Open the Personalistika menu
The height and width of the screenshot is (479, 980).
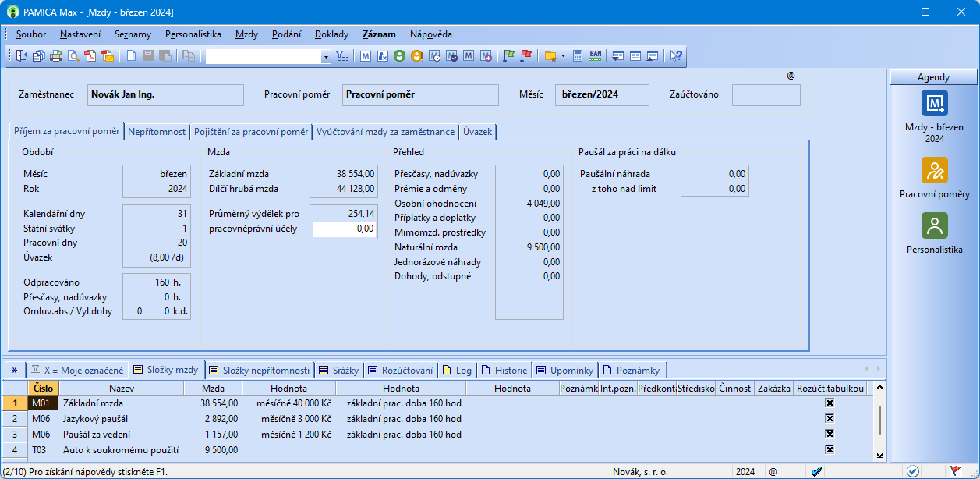point(193,34)
